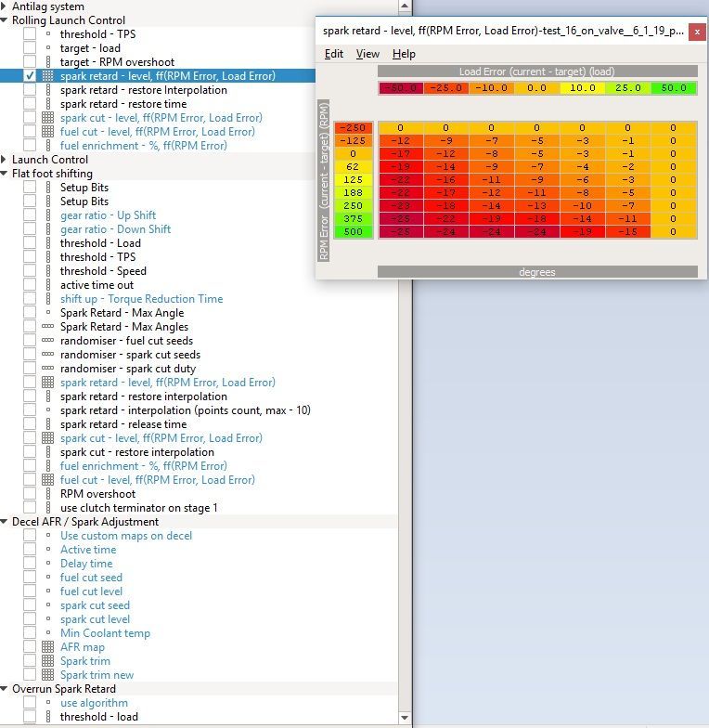Click icon beside Spark Retard - Max Angles

pos(48,327)
